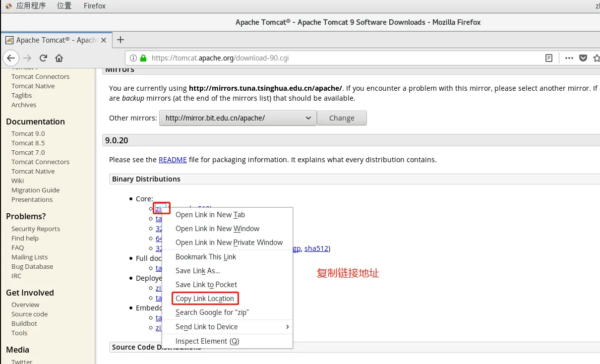Open Tomcat Native under Documentation
The image size is (600, 364).
33,171
